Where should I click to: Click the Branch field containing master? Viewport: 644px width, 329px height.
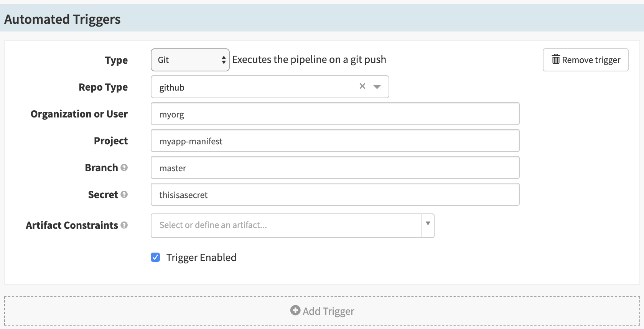335,168
